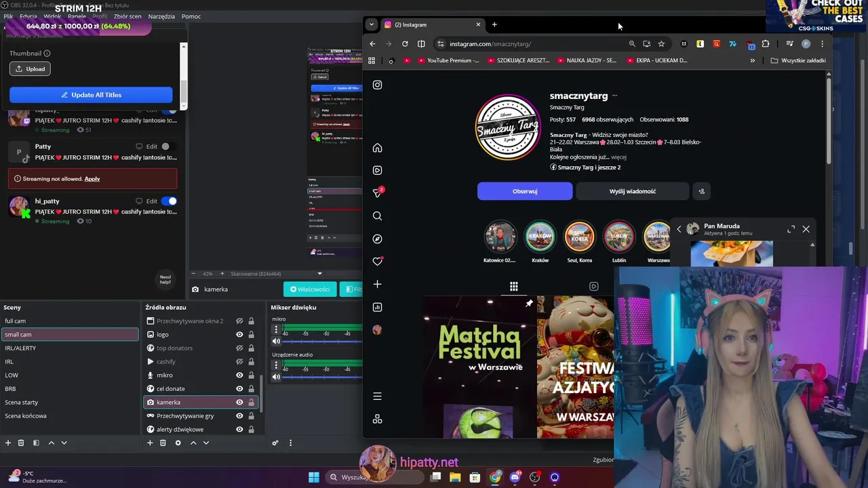Screen dimensions: 868x488
Task: Move scene up arrow in Sceny panel
Action: (x=51, y=443)
